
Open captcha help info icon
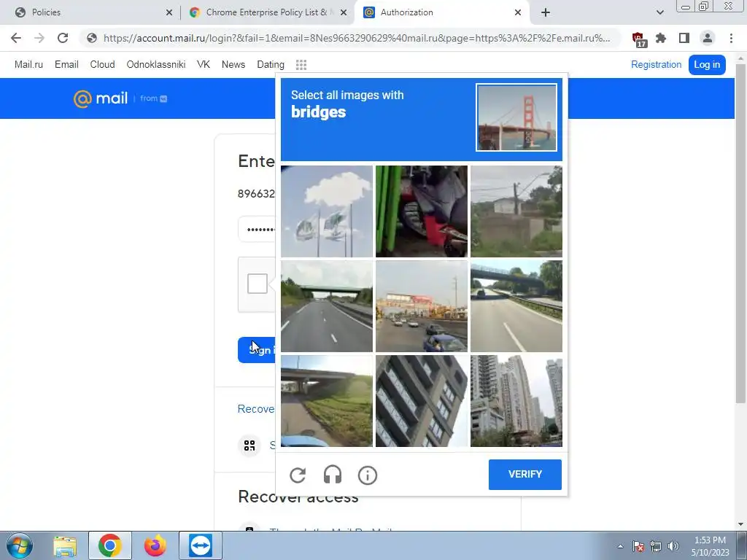coord(368,475)
